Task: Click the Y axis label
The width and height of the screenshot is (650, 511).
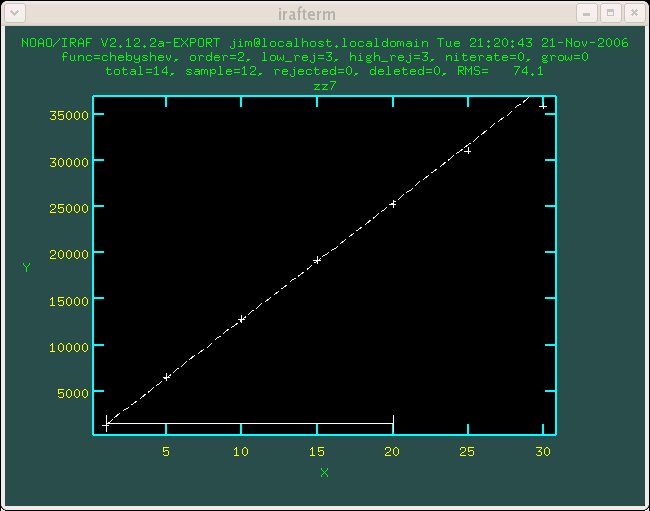Action: 26,267
